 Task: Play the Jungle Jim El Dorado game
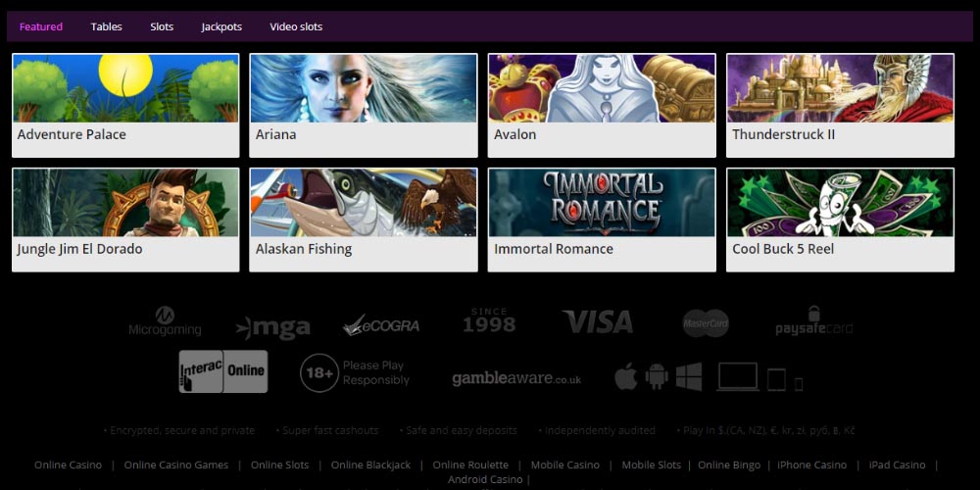[125, 203]
